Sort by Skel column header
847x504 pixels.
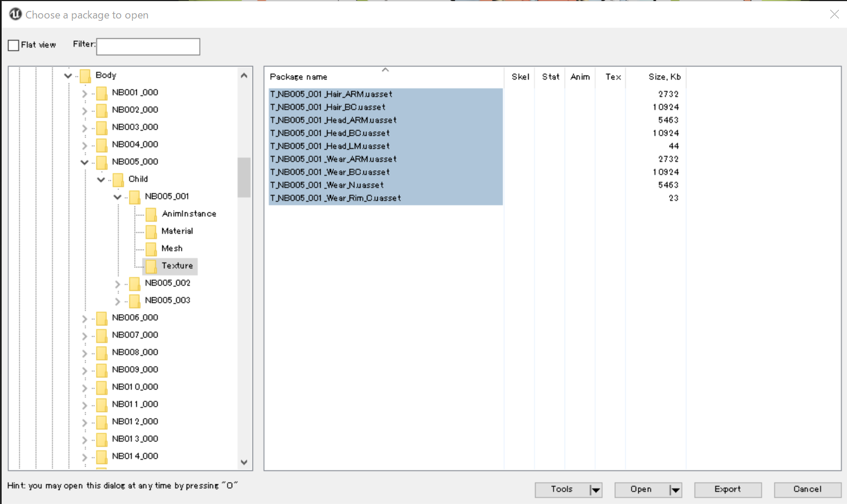(520, 77)
